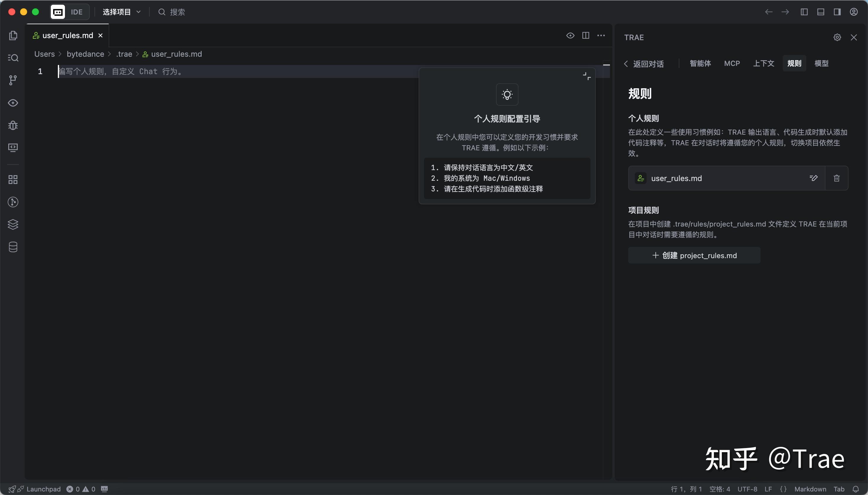The image size is (868, 495).
Task: Click 创建 project_rules.md button
Action: 694,255
